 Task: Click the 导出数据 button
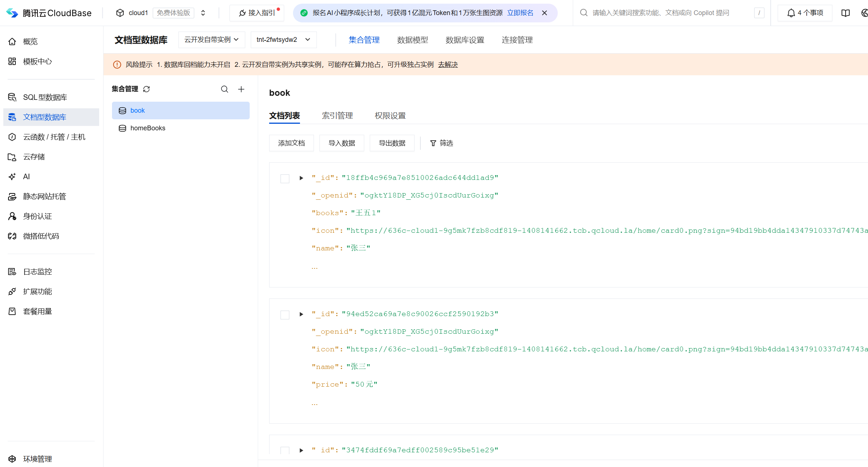click(392, 143)
